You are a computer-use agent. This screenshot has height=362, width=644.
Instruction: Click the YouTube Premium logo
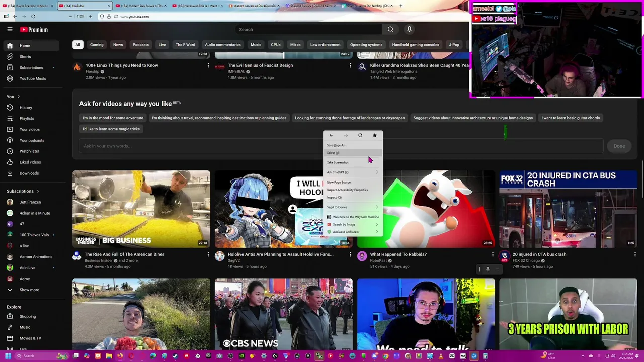(34, 30)
